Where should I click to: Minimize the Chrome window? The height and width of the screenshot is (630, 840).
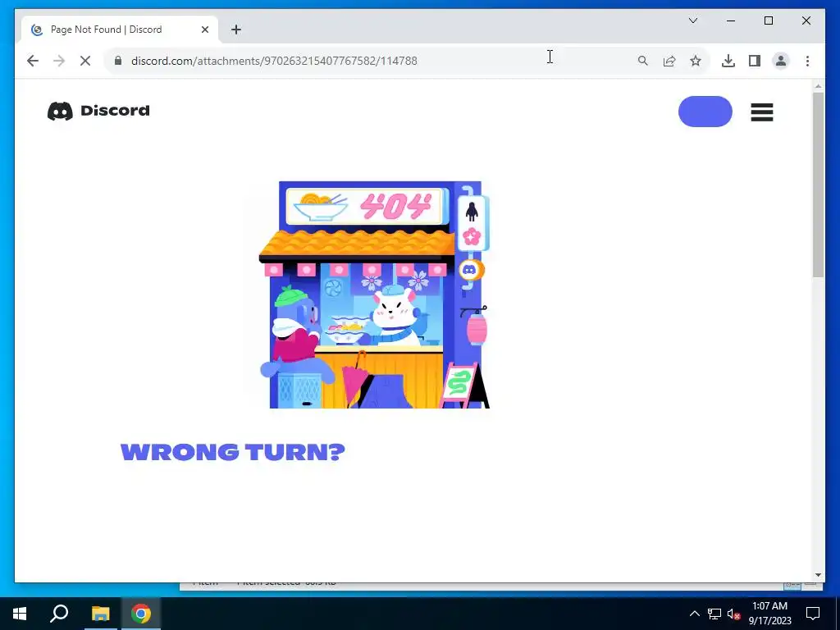[731, 21]
